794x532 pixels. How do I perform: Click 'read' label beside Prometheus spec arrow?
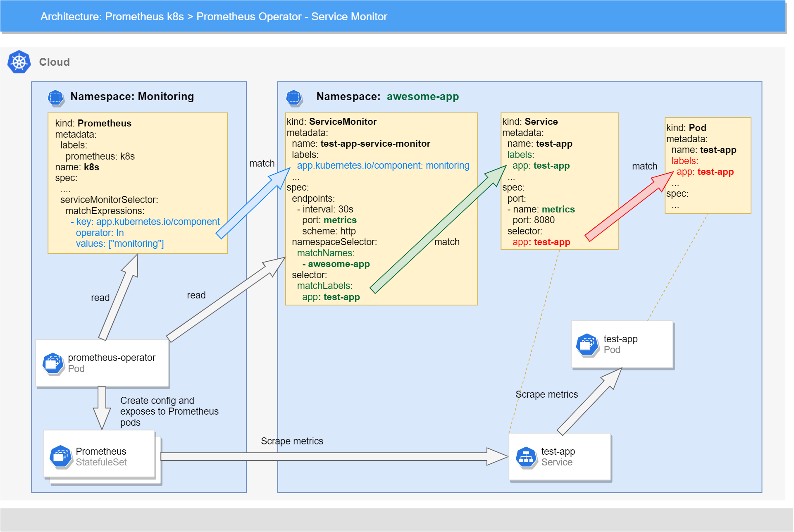(100, 298)
